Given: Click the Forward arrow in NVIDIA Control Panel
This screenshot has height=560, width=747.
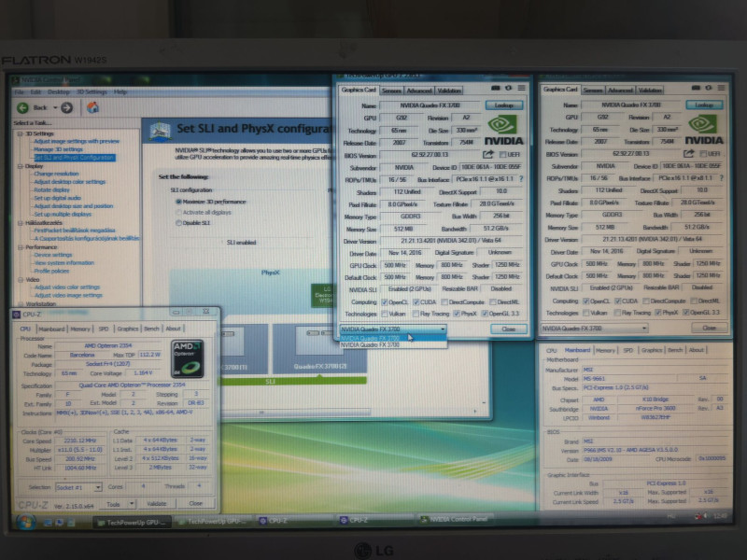Looking at the screenshot, I should click(67, 108).
